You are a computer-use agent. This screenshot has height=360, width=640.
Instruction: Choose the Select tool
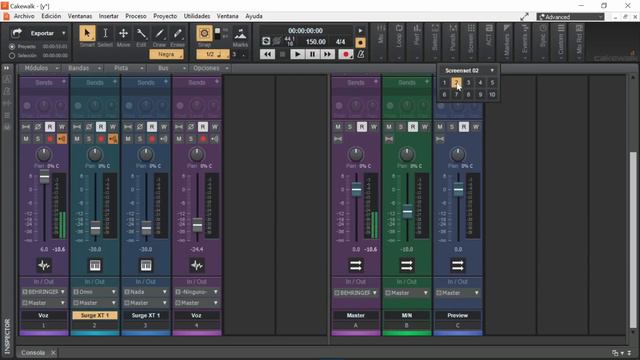(105, 33)
